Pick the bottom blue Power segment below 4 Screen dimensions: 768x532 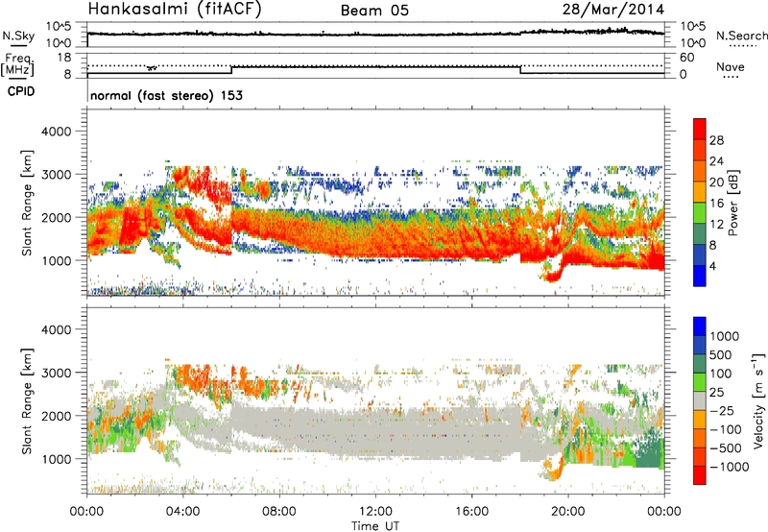(x=700, y=276)
